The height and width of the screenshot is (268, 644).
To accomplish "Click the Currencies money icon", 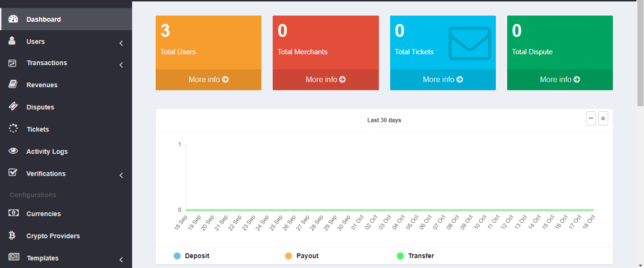I will click(x=13, y=213).
